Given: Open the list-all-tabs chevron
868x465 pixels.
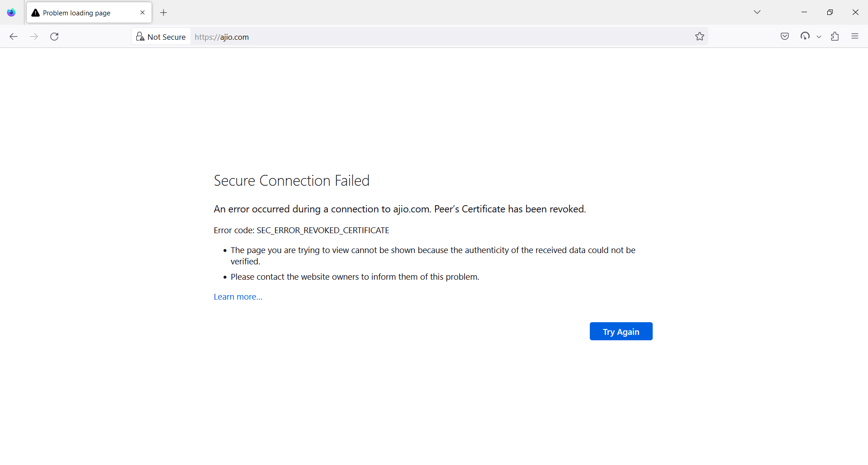Looking at the screenshot, I should coord(757,12).
